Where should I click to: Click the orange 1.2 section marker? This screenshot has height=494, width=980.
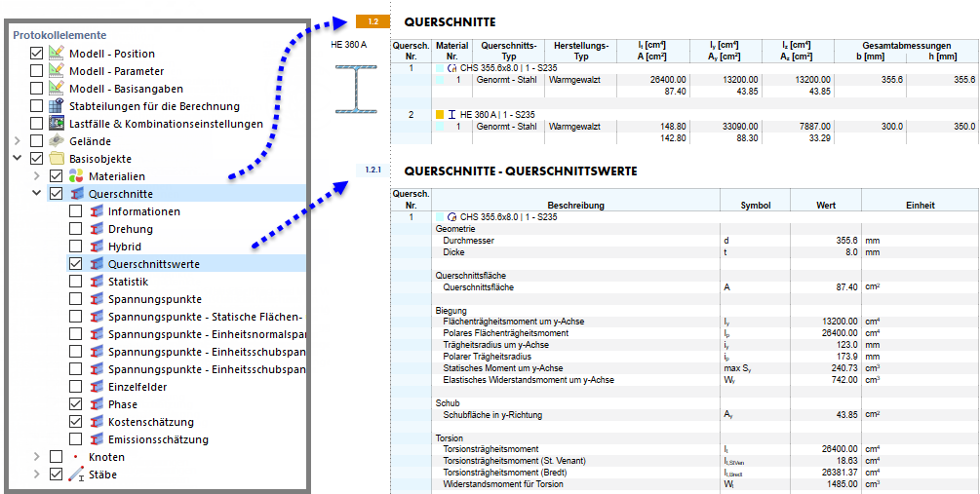pyautogui.click(x=373, y=21)
